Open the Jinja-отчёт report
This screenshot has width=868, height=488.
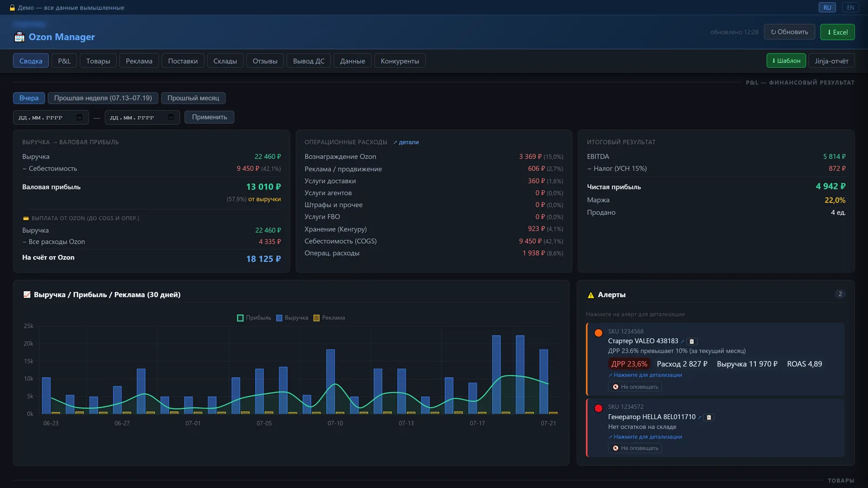(x=832, y=61)
